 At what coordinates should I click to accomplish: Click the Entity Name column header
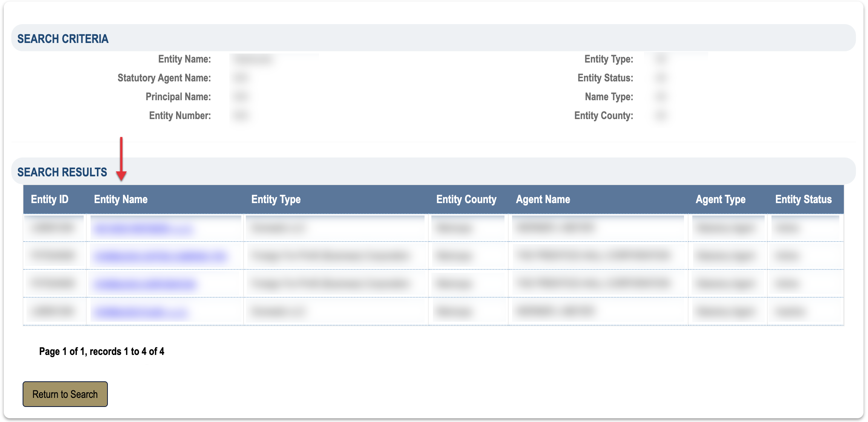[x=121, y=199]
